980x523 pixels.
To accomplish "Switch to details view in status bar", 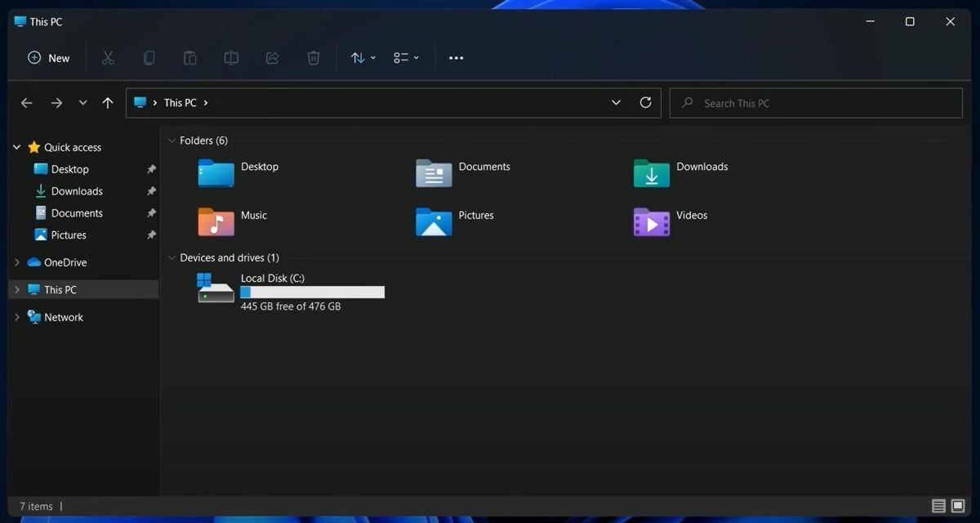I will [938, 506].
